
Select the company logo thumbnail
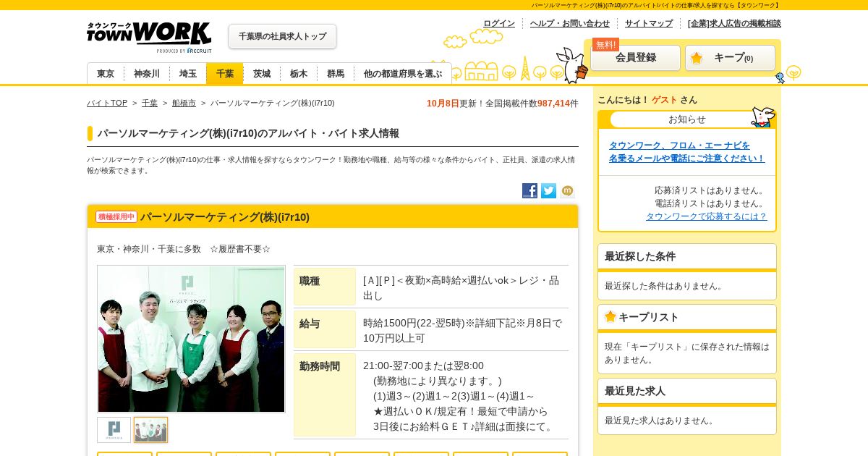pos(114,430)
